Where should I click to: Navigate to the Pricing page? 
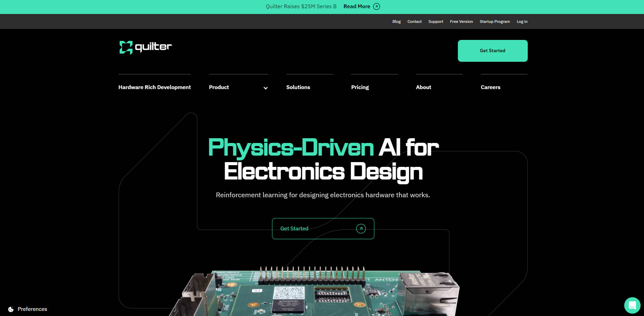(x=360, y=87)
